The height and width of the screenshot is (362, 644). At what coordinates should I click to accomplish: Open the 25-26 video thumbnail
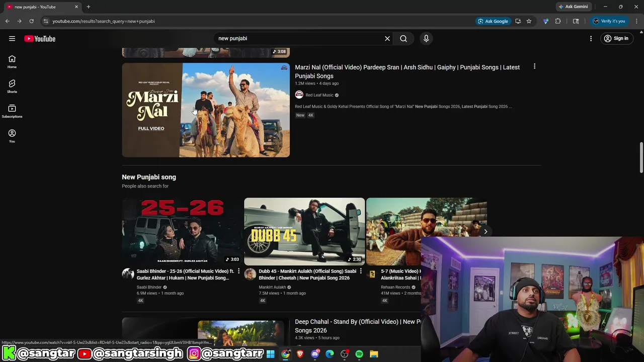pos(182,231)
